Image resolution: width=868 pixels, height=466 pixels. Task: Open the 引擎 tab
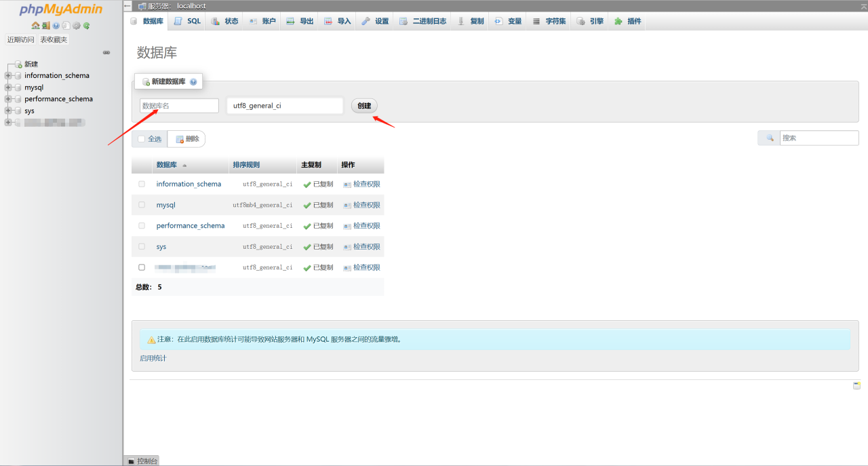[590, 21]
